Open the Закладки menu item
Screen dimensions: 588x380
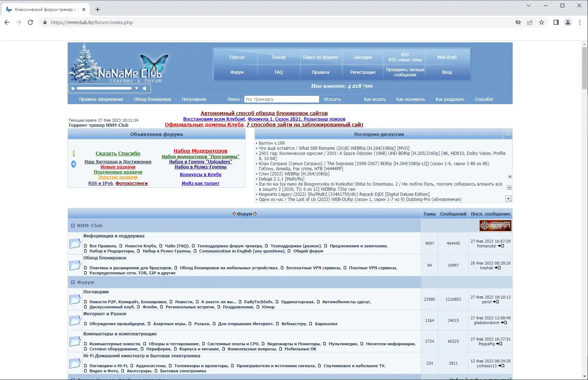[363, 57]
